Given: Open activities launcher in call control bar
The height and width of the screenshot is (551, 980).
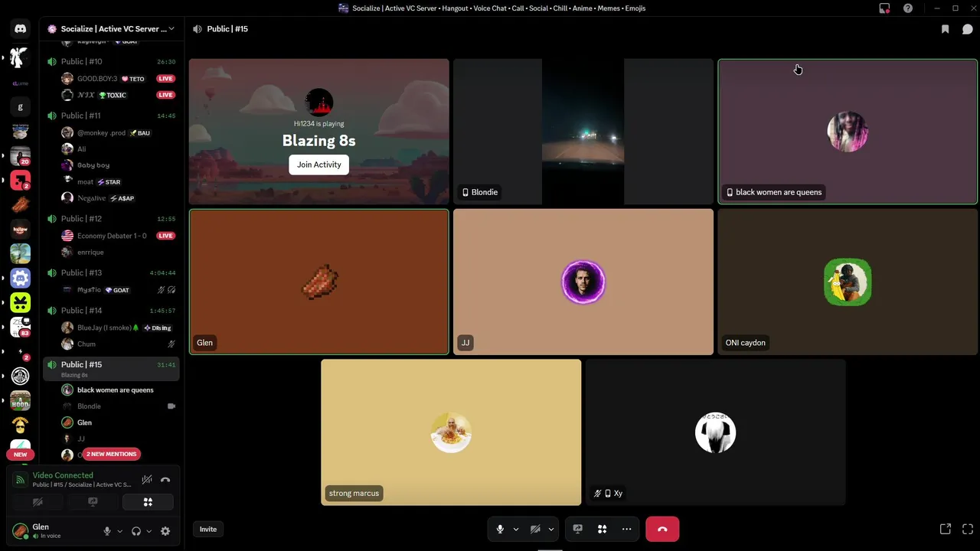Looking at the screenshot, I should pyautogui.click(x=603, y=529).
